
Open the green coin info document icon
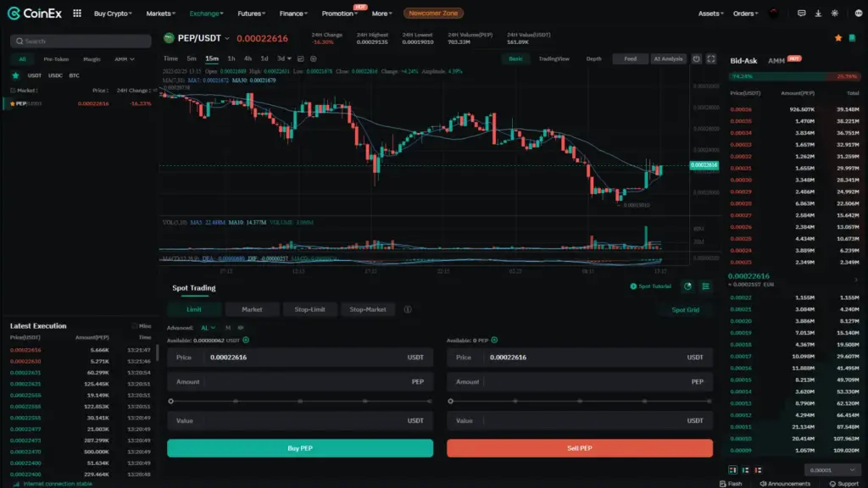[x=852, y=37]
